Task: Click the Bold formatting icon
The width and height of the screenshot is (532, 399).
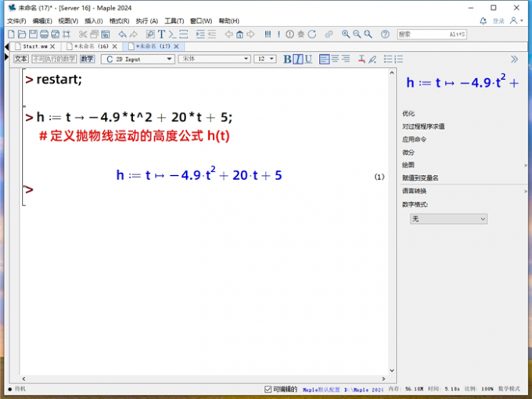Action: 287,59
